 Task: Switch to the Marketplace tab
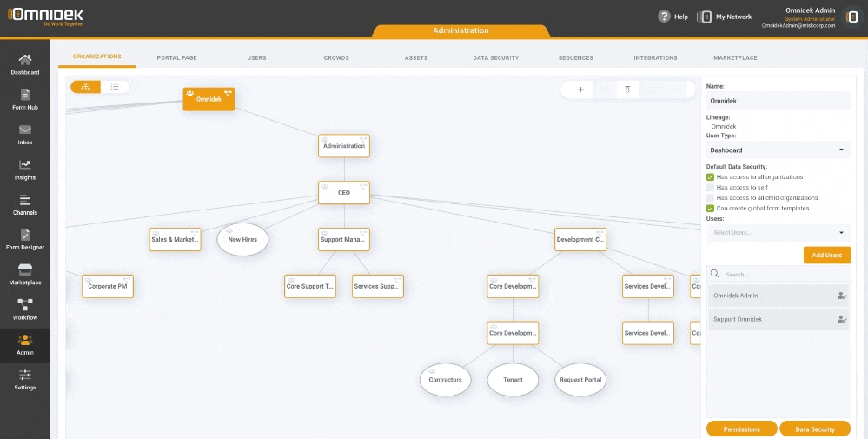(735, 57)
